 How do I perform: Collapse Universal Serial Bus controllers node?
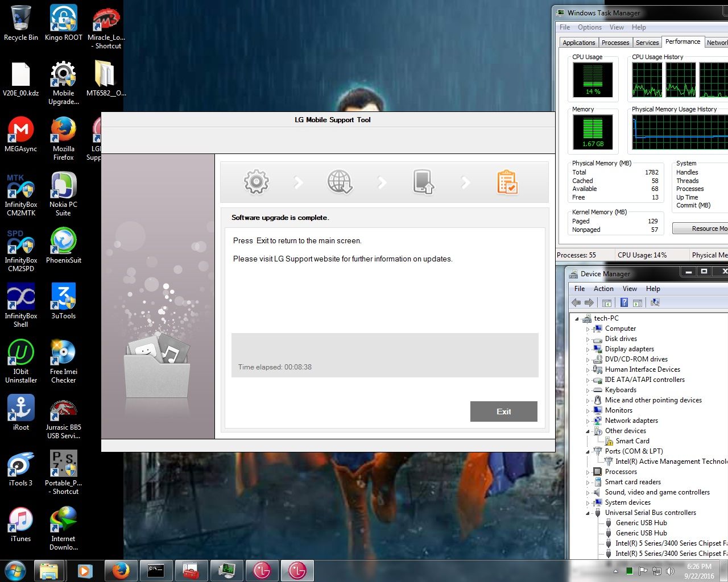pos(588,513)
